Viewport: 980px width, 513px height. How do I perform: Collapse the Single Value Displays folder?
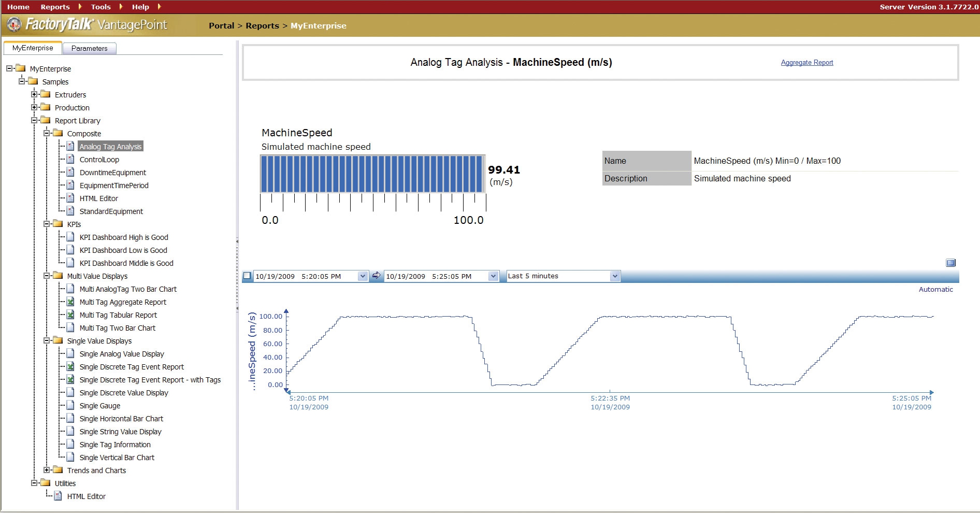click(x=47, y=340)
